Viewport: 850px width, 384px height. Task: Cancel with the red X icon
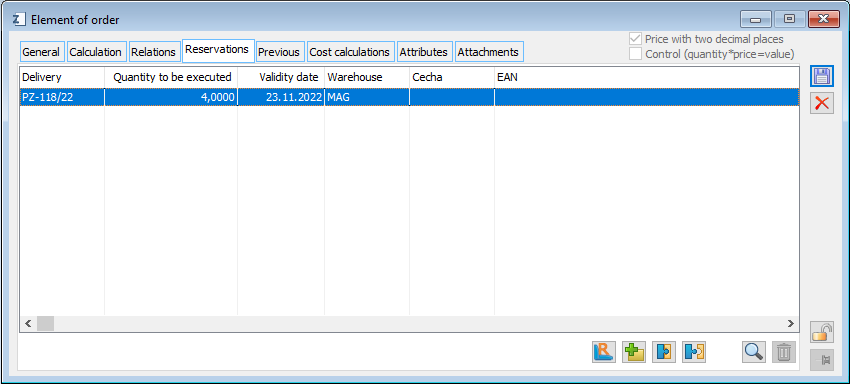pos(822,103)
